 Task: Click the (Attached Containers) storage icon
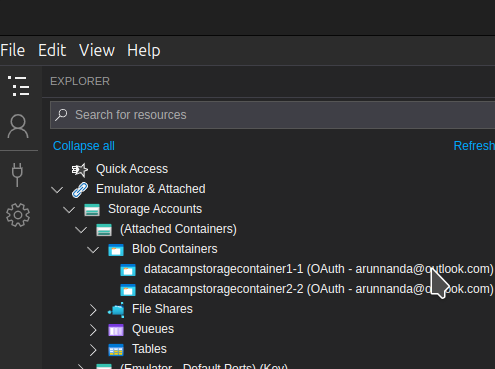104,230
